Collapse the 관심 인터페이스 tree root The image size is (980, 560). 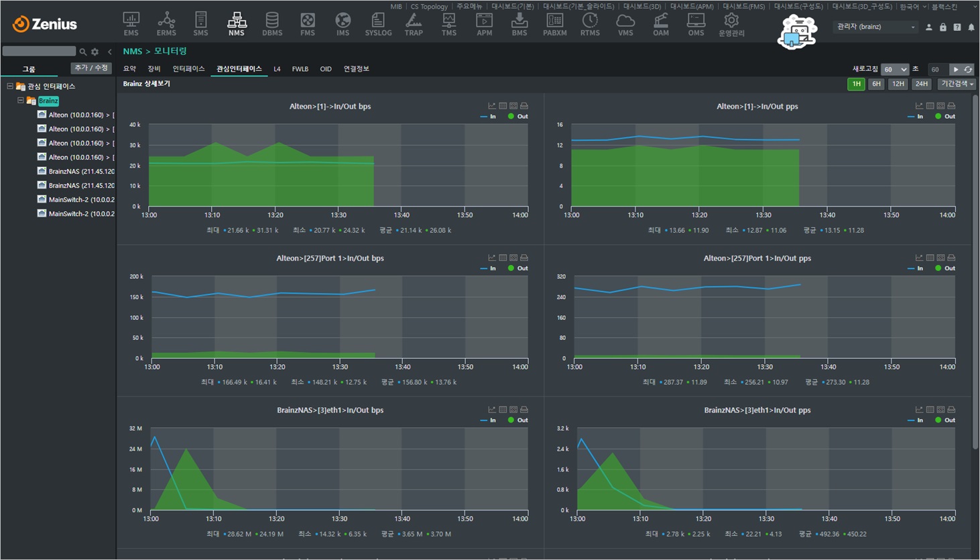pyautogui.click(x=10, y=87)
